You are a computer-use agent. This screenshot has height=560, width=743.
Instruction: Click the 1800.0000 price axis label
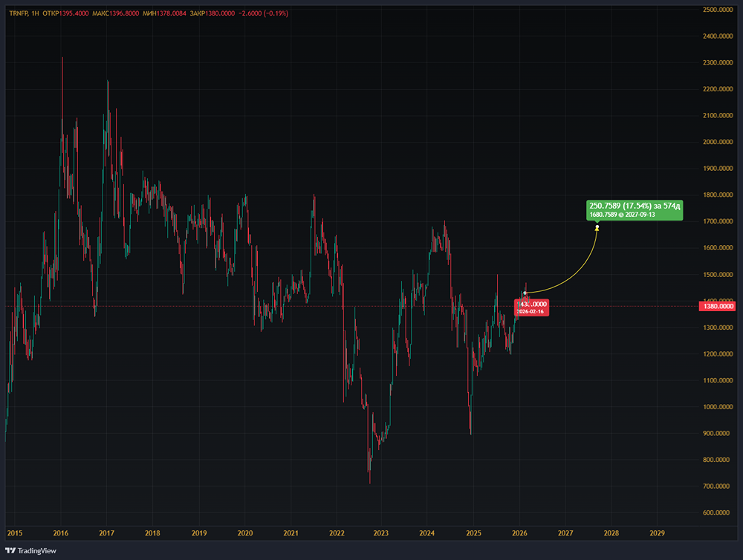(718, 195)
